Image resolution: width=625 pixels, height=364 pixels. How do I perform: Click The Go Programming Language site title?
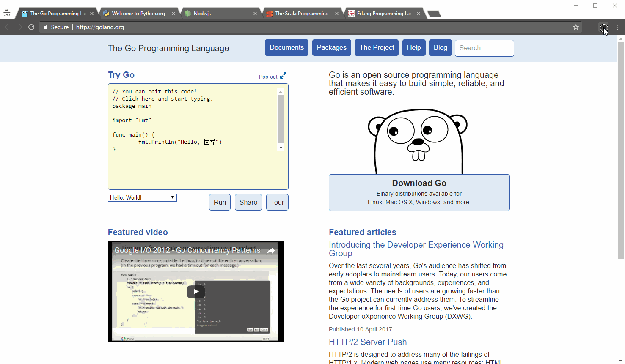coord(168,48)
